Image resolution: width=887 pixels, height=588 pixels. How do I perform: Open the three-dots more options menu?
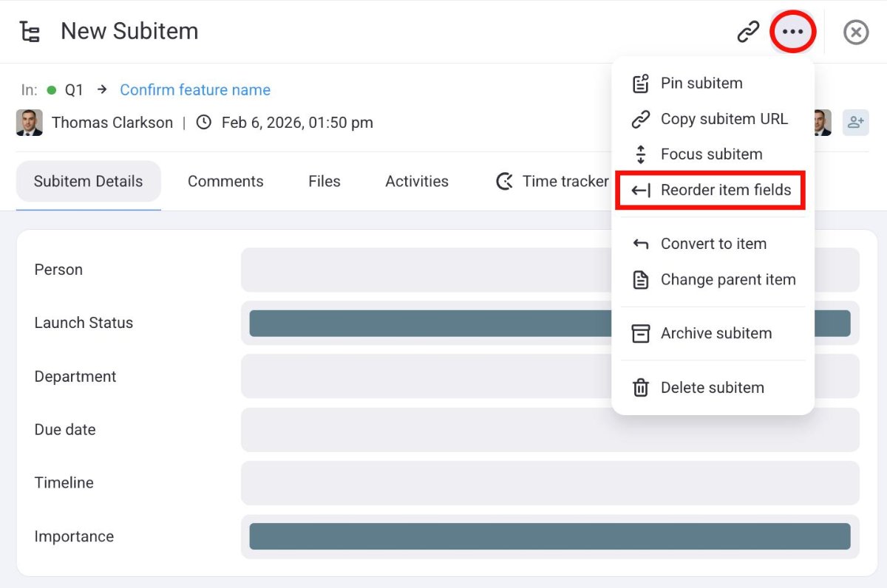[792, 32]
